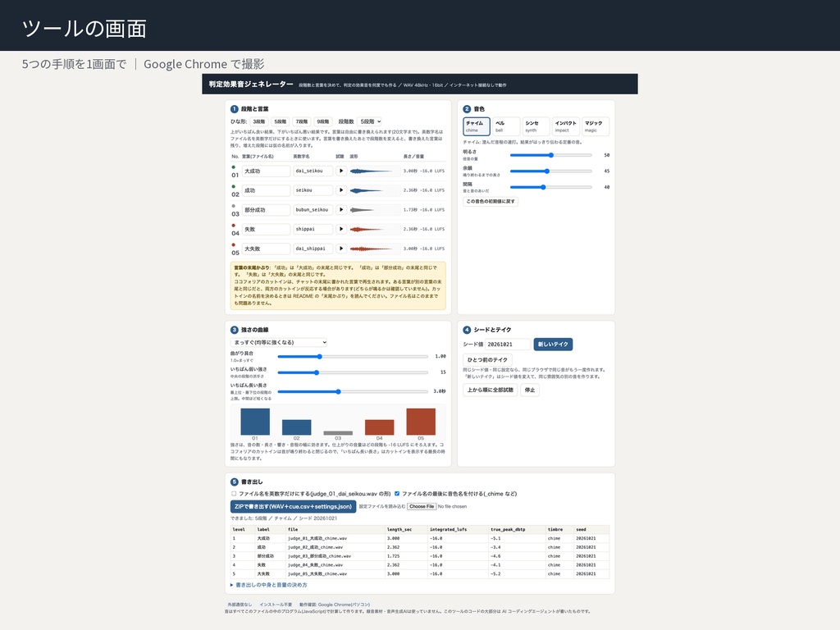Screen dimensions: 840x630
Task: Click bar 05 in the strength chart
Action: coord(421,422)
